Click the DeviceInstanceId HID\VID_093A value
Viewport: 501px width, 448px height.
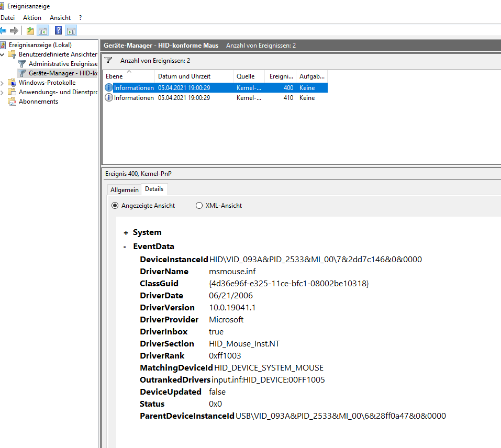click(316, 259)
